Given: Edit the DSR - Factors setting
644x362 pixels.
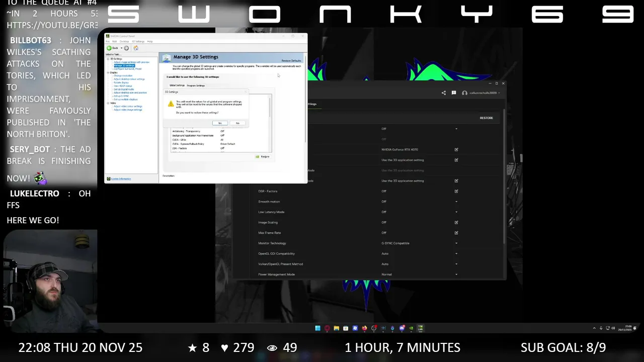Looking at the screenshot, I should pyautogui.click(x=456, y=191).
